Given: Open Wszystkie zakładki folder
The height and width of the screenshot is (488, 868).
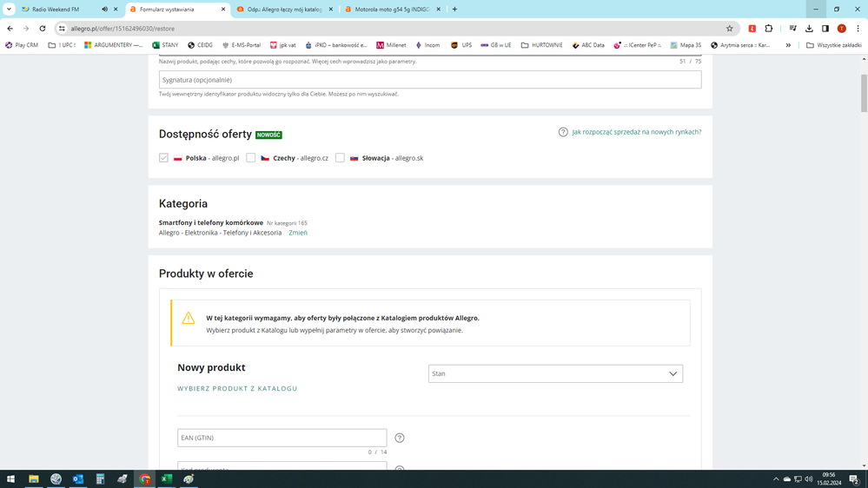Looking at the screenshot, I should coord(833,45).
